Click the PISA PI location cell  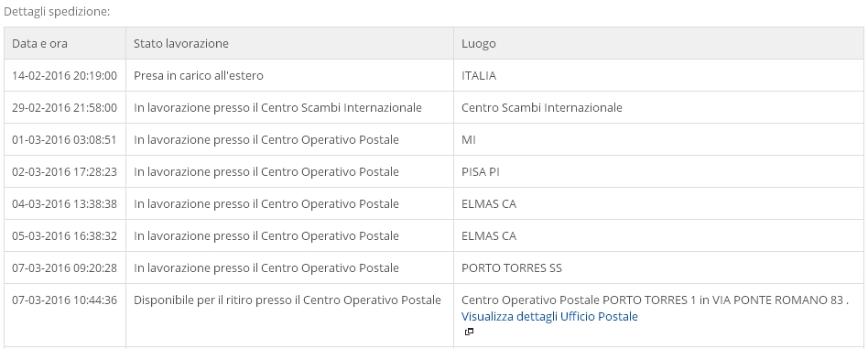[480, 171]
